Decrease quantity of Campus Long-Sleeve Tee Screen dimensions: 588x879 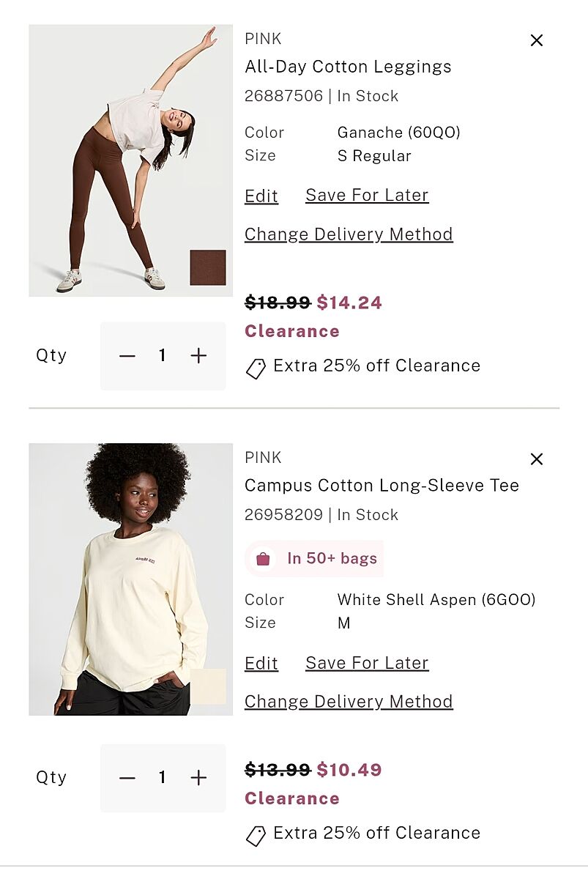pyautogui.click(x=127, y=778)
